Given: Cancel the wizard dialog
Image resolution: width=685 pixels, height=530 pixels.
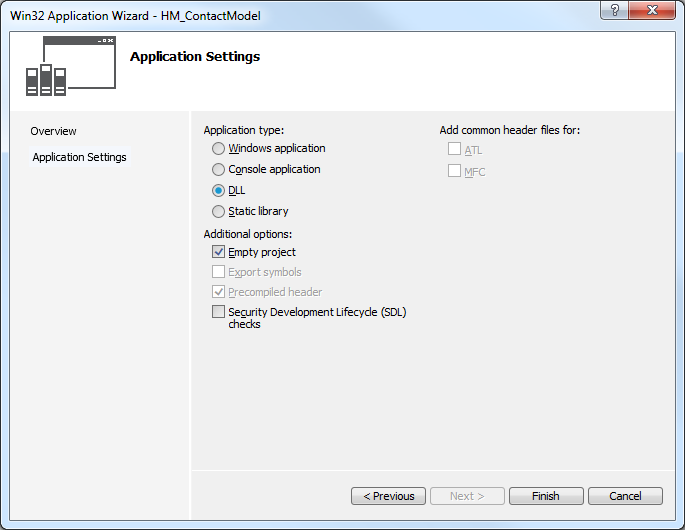Looking at the screenshot, I should tap(626, 496).
